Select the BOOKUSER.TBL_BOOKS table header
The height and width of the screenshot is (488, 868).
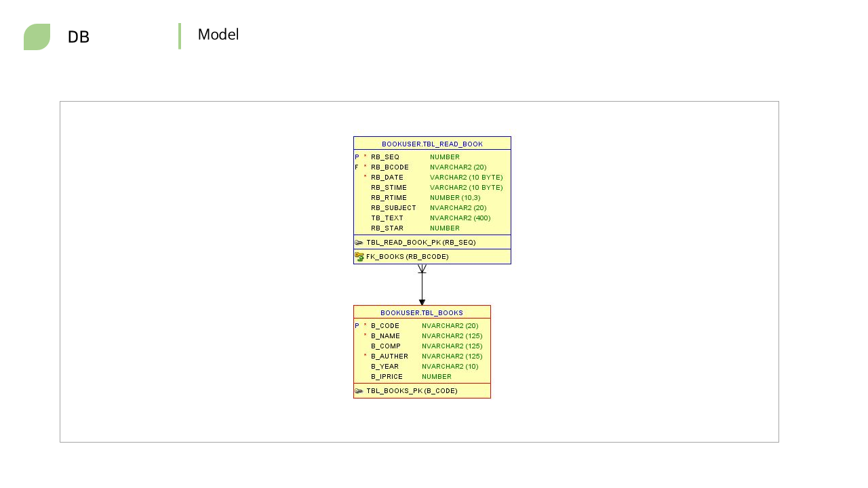point(422,312)
